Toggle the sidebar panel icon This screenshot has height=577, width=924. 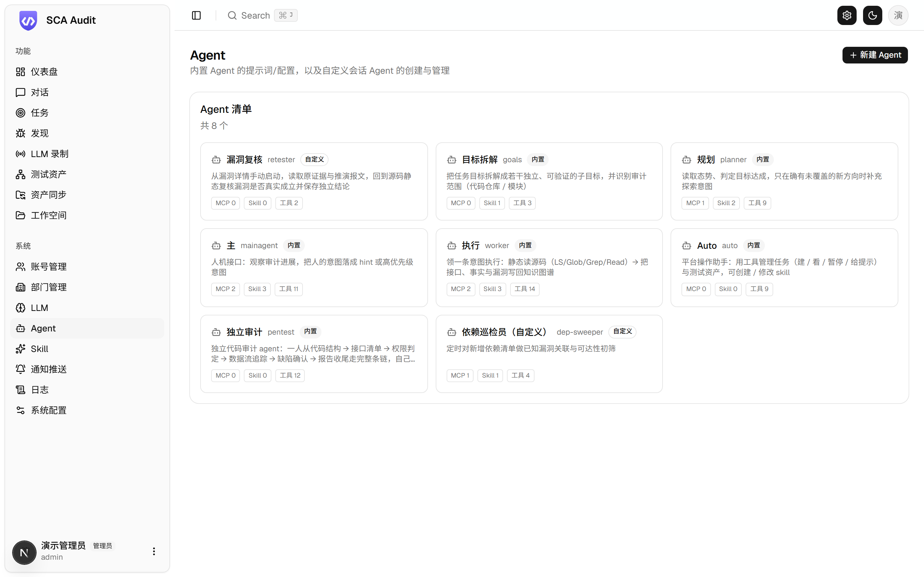pyautogui.click(x=196, y=15)
